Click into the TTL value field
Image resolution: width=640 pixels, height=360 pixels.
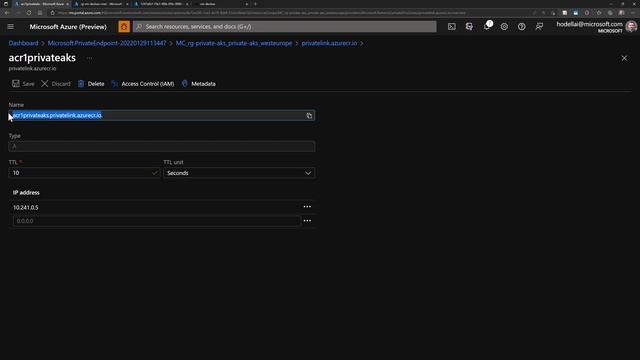coord(84,173)
